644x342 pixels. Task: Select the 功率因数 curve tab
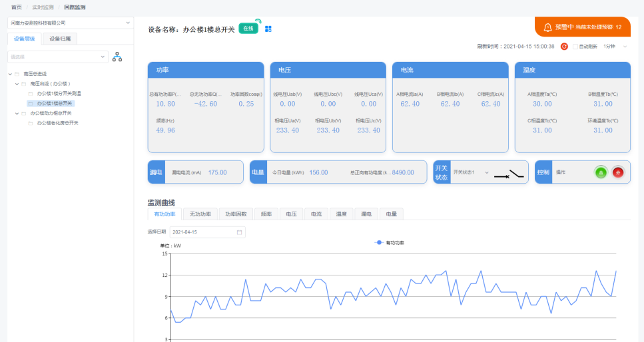coord(236,214)
